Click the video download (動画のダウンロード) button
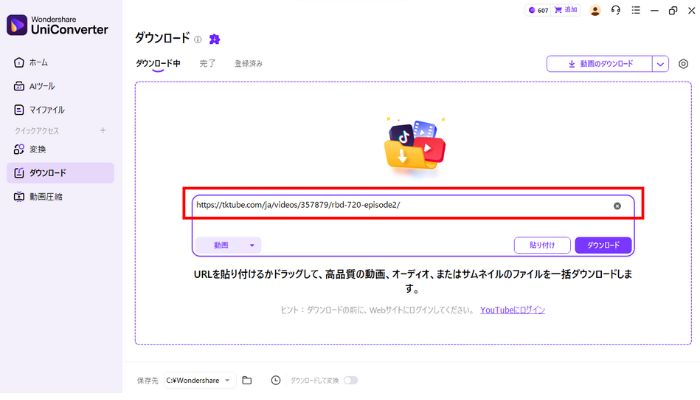This screenshot has width=700, height=400. pyautogui.click(x=599, y=64)
